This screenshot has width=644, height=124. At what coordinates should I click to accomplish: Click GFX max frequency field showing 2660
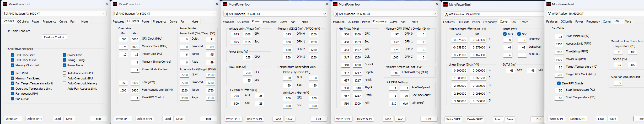click(x=357, y=34)
